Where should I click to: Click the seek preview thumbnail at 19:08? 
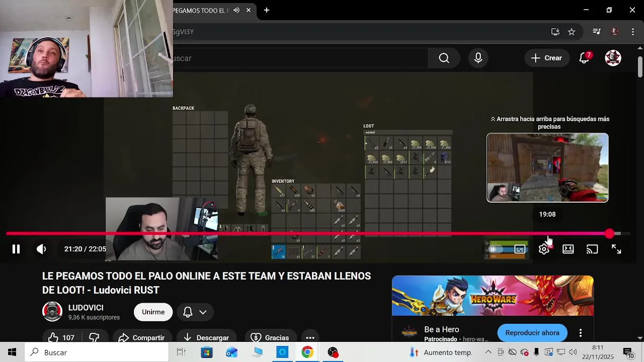pos(547,167)
